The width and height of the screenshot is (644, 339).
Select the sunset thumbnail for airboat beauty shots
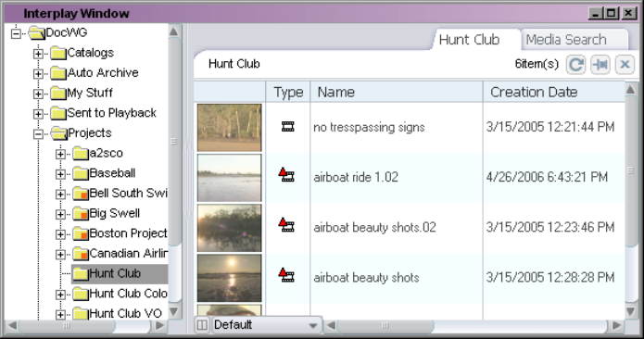point(229,278)
